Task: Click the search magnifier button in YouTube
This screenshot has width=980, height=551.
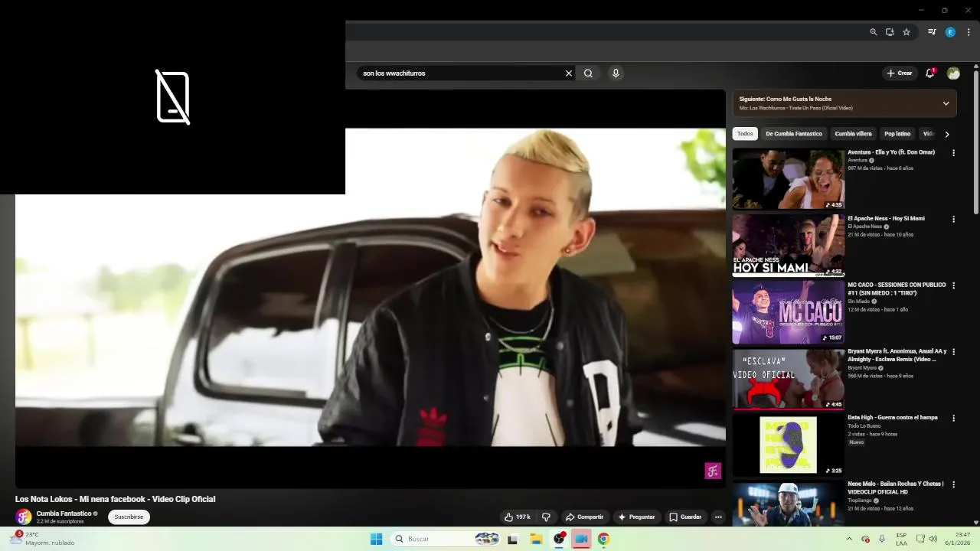Action: point(588,73)
